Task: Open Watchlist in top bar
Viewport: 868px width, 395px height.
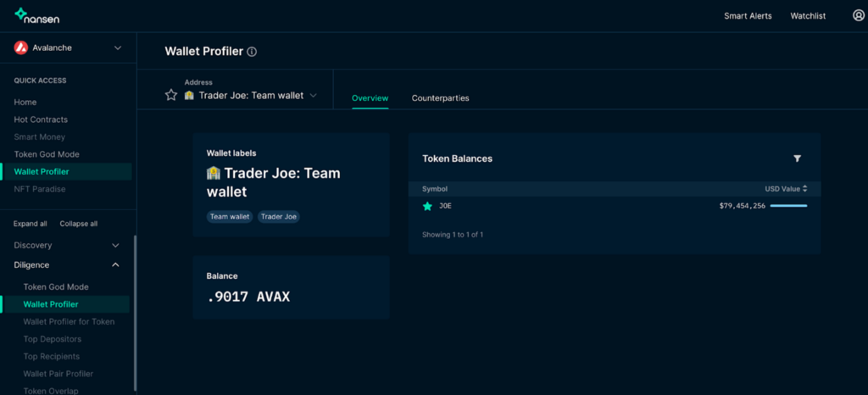Action: point(808,16)
